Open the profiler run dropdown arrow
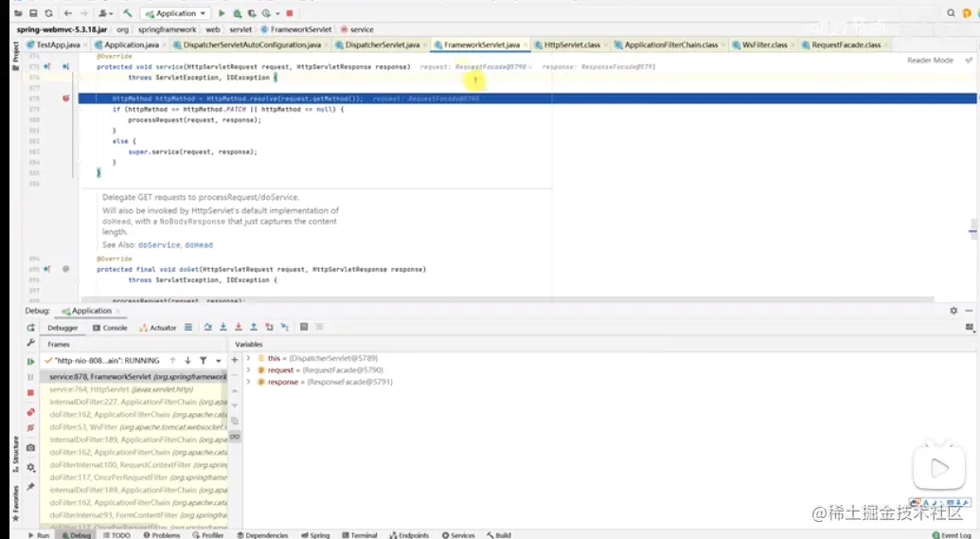The image size is (980, 539). (277, 13)
